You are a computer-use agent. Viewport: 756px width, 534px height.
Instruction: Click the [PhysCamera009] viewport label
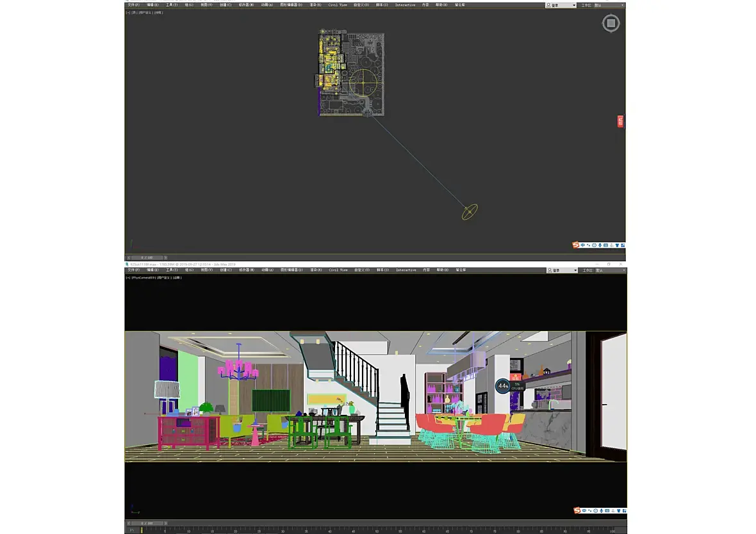click(x=144, y=278)
